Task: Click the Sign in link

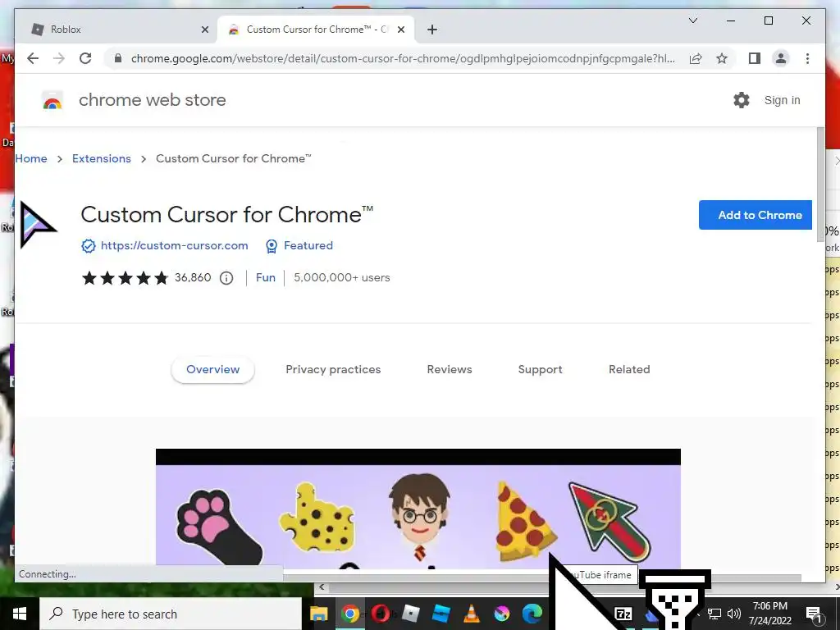Action: (x=782, y=100)
